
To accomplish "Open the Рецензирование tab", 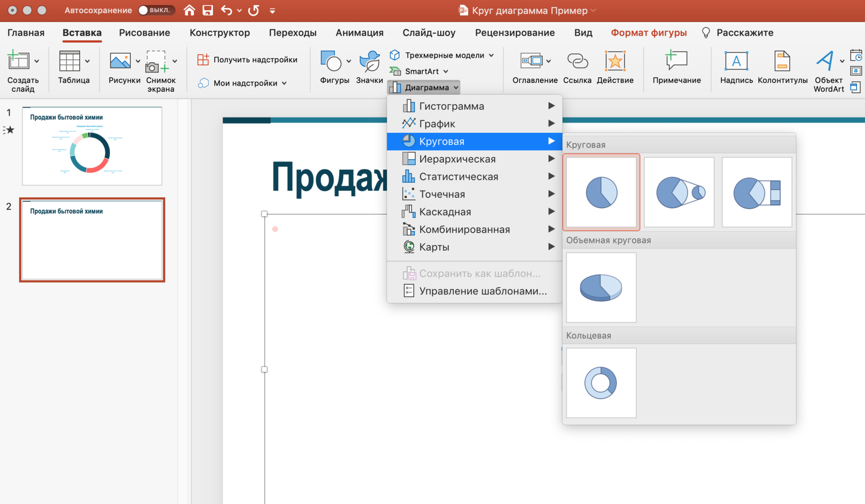I will [515, 32].
